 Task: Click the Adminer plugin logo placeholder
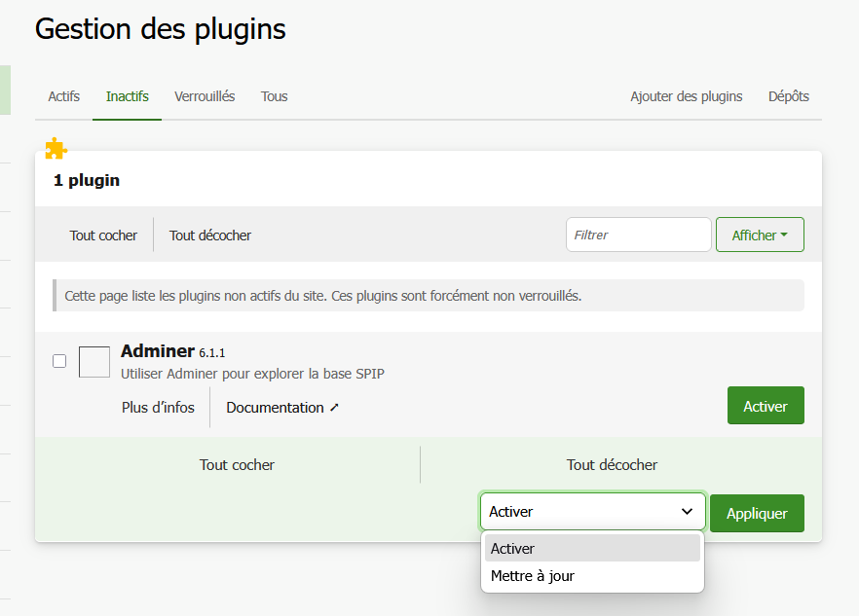(94, 362)
